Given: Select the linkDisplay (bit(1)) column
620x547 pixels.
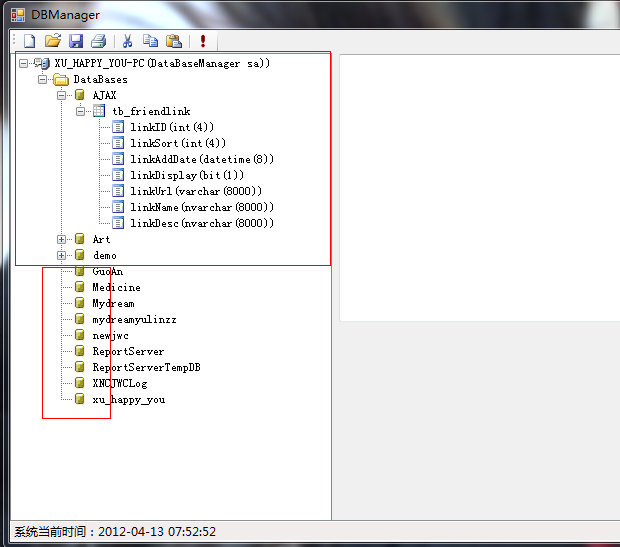Looking at the screenshot, I should click(187, 175).
